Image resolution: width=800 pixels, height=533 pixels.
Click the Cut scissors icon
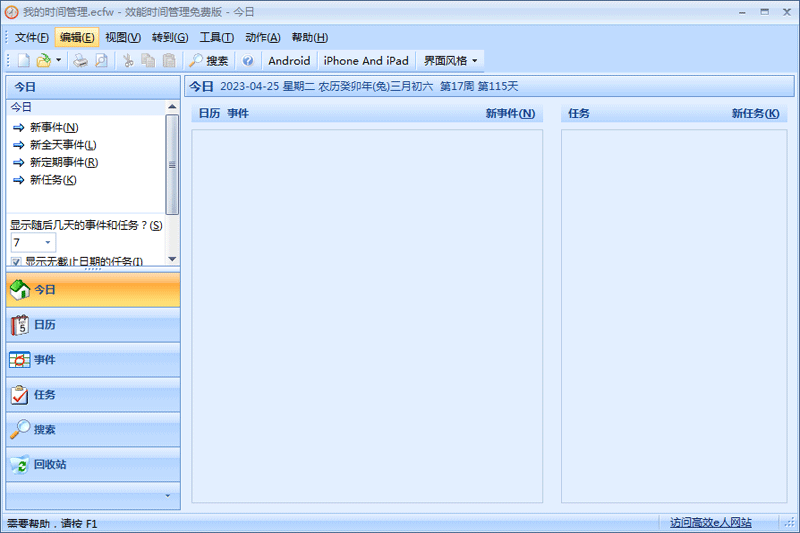pyautogui.click(x=128, y=61)
